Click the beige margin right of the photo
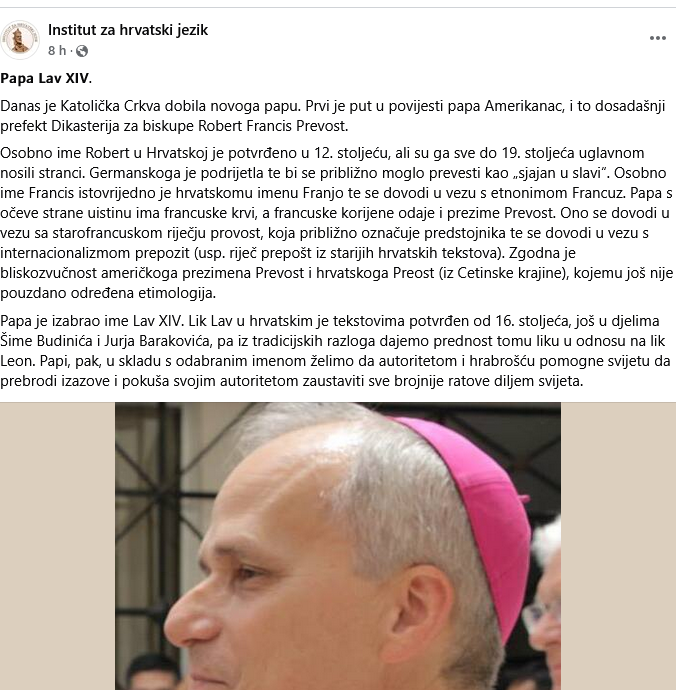Screen dimensions: 676x690 (618, 546)
